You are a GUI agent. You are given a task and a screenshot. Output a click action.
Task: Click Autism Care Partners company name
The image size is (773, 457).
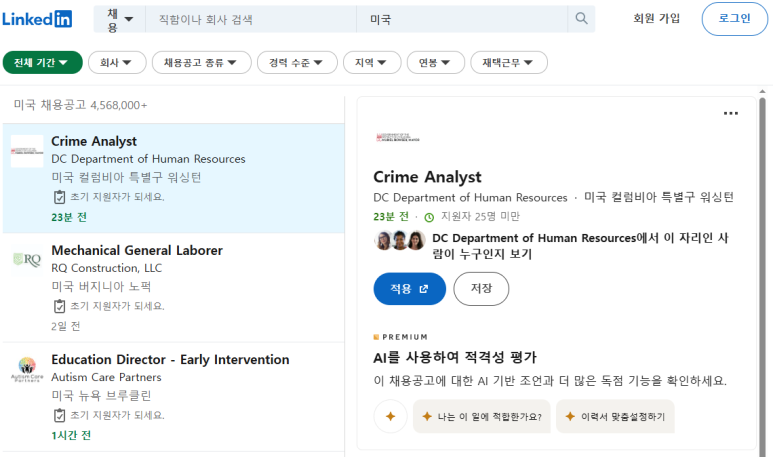(x=106, y=377)
